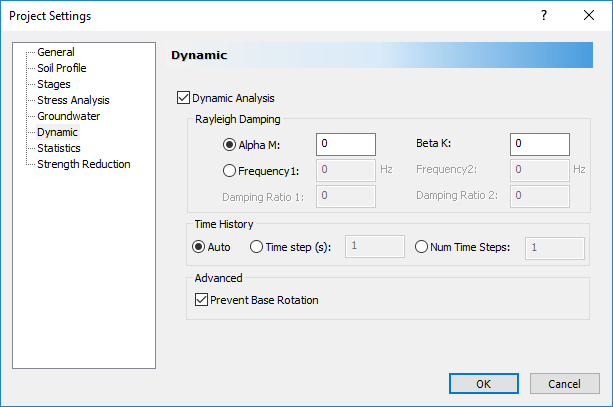Select the Dynamic tree item
Viewport: 613px width, 407px height.
[x=57, y=132]
